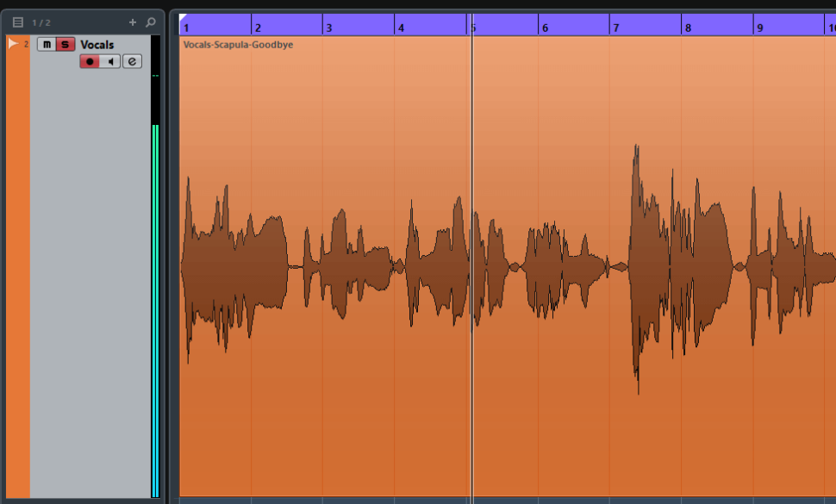
Task: Open Edit Channel Settings with the e icon
Action: point(131,60)
